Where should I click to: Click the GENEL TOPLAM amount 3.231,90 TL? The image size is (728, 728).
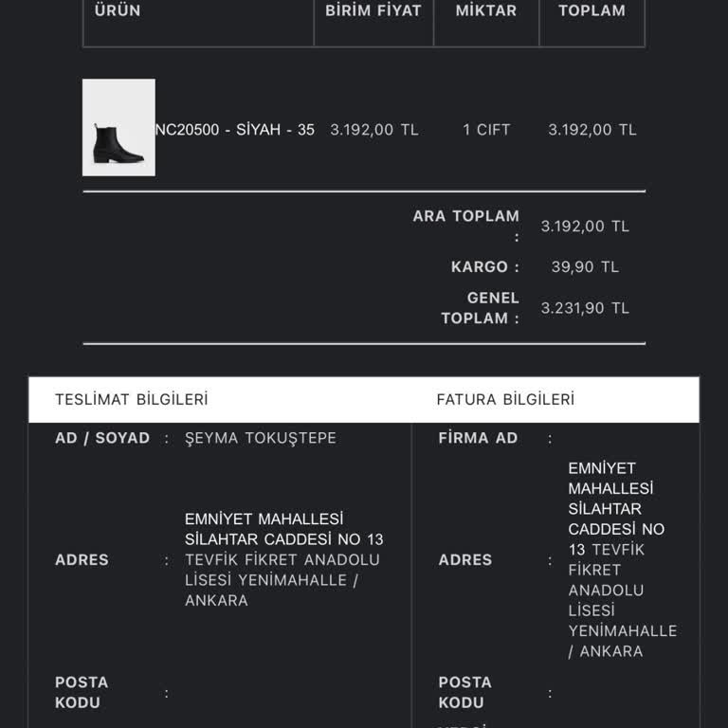(585, 308)
